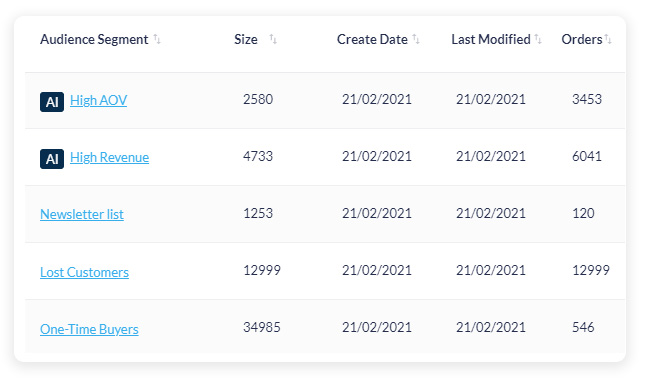
Task: Select orders value 12999 in Lost Customers row
Action: pos(591,271)
